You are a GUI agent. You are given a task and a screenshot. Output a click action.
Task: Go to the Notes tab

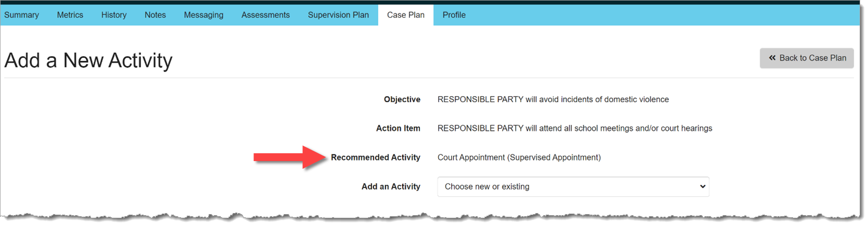pyautogui.click(x=155, y=15)
